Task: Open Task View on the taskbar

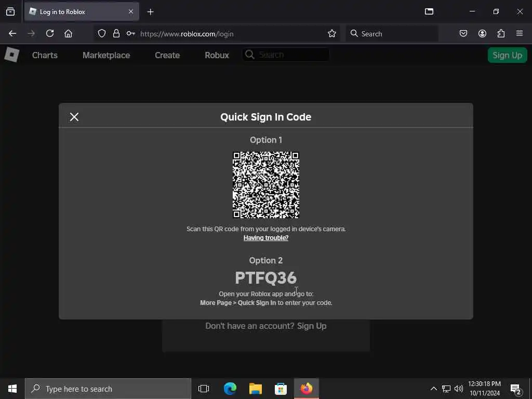Action: tap(204, 389)
